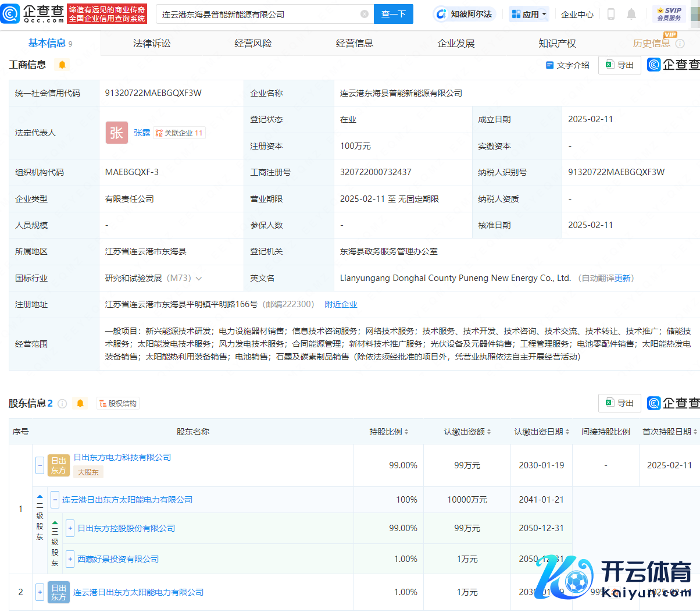Open the SVIP 会员服务 icon

pyautogui.click(x=669, y=14)
